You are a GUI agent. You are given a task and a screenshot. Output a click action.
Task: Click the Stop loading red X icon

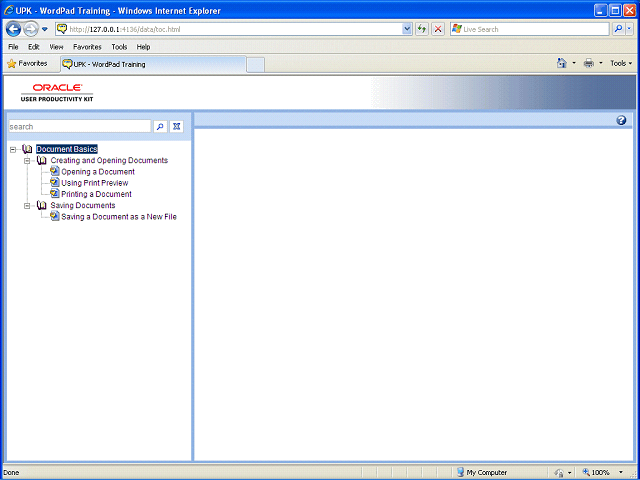pyautogui.click(x=438, y=29)
